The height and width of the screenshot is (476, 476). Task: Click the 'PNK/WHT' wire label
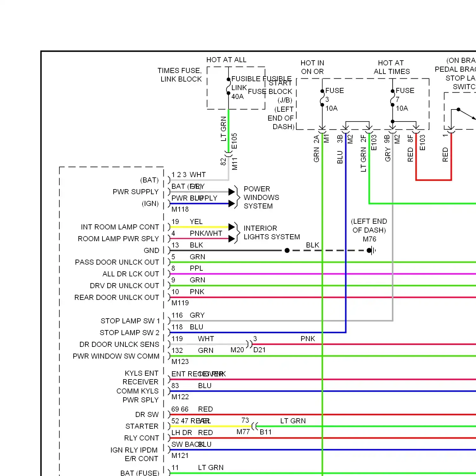[206, 233]
